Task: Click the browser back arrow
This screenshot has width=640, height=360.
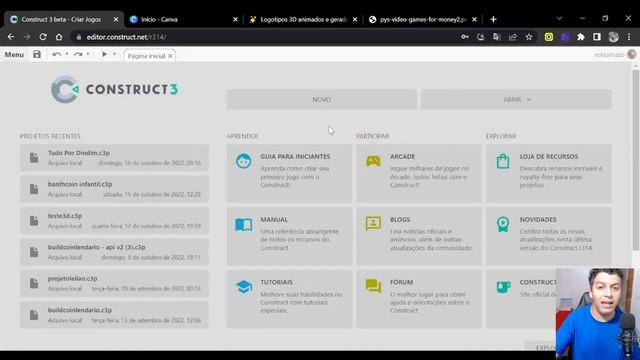Action: pyautogui.click(x=11, y=37)
